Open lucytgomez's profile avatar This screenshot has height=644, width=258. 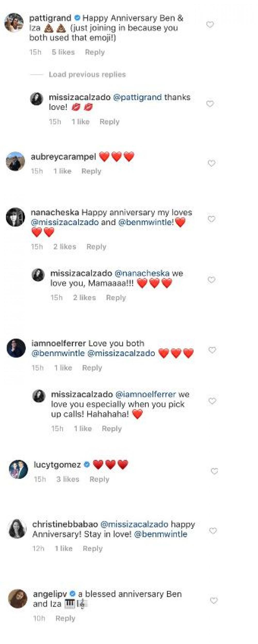pyautogui.click(x=18, y=469)
